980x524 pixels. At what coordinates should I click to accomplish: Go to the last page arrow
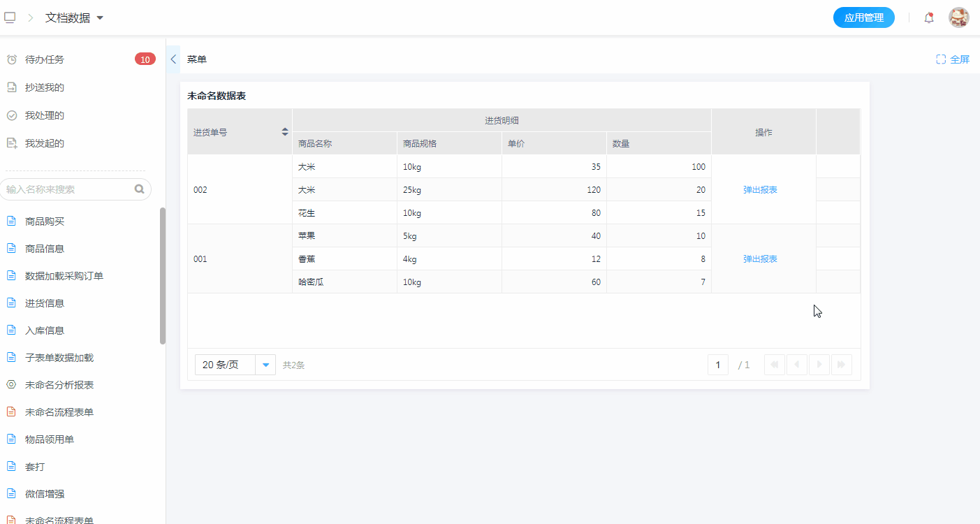pos(841,365)
